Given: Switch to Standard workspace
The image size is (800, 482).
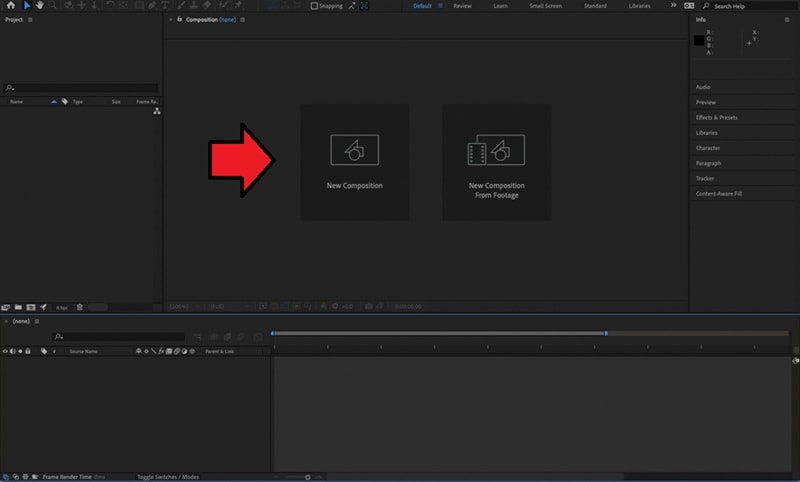Looking at the screenshot, I should 595,6.
